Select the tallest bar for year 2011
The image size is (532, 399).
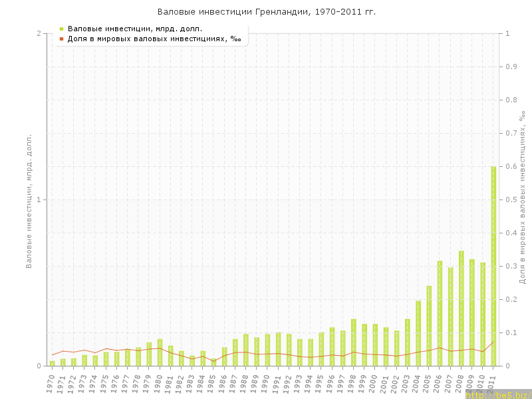[493, 266]
